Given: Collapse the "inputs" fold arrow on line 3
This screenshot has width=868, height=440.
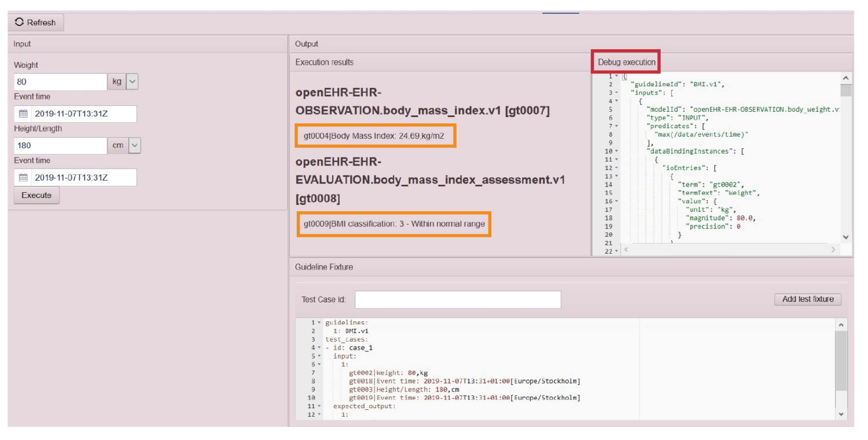Looking at the screenshot, I should click(x=617, y=93).
